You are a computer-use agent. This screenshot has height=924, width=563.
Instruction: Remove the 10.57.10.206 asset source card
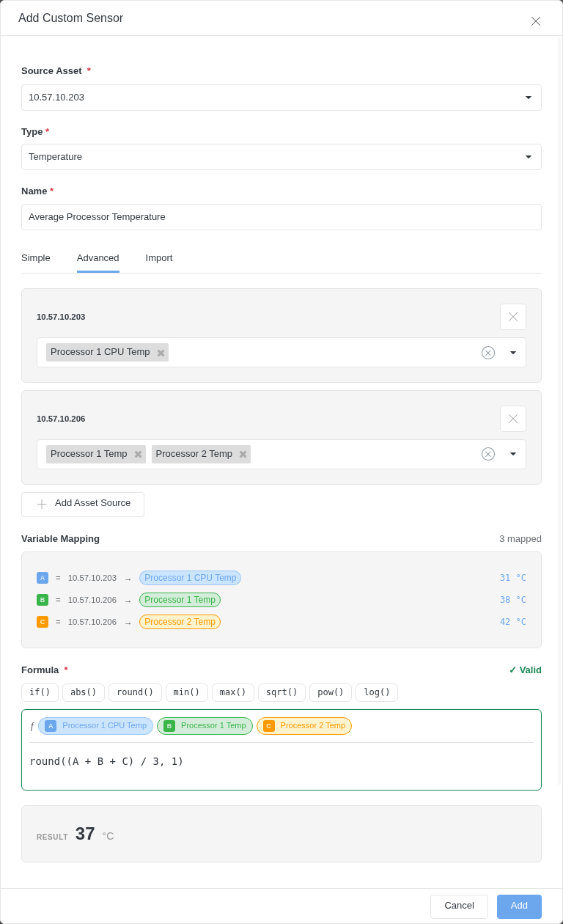pyautogui.click(x=513, y=419)
